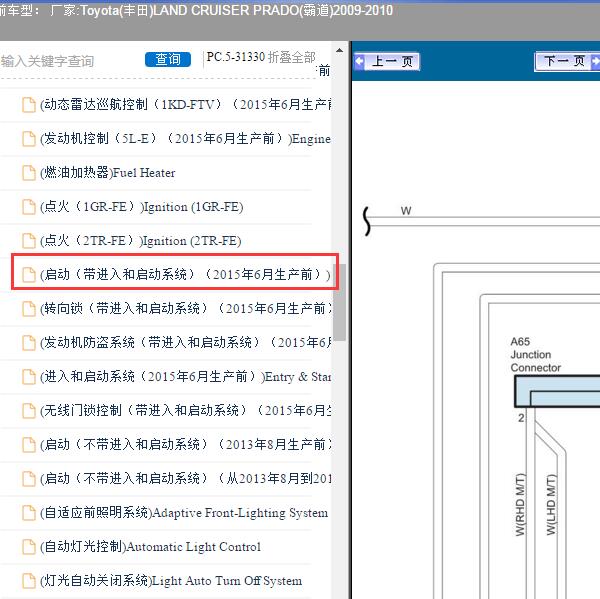Click document icon beside Adaptive Front-Lighting System

click(x=28, y=513)
